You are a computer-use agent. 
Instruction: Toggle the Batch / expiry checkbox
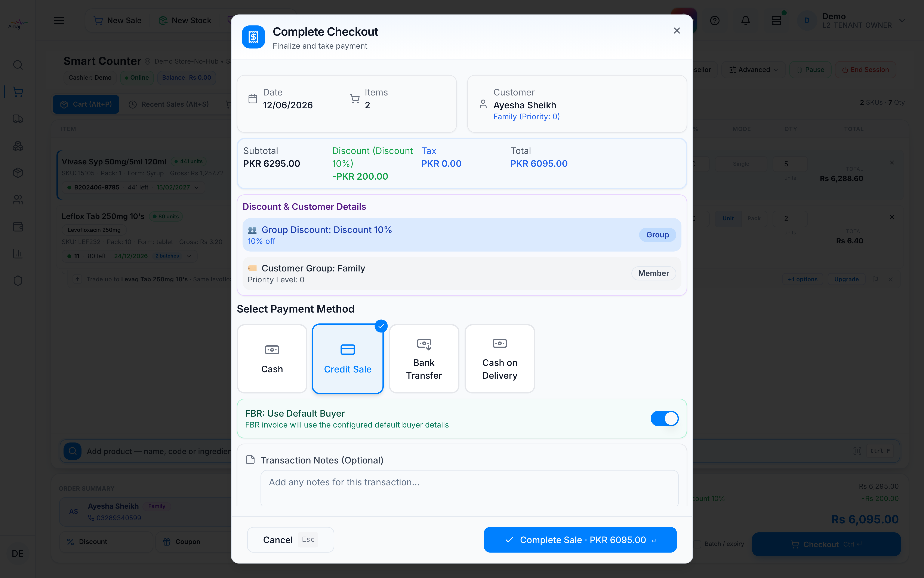pyautogui.click(x=697, y=544)
